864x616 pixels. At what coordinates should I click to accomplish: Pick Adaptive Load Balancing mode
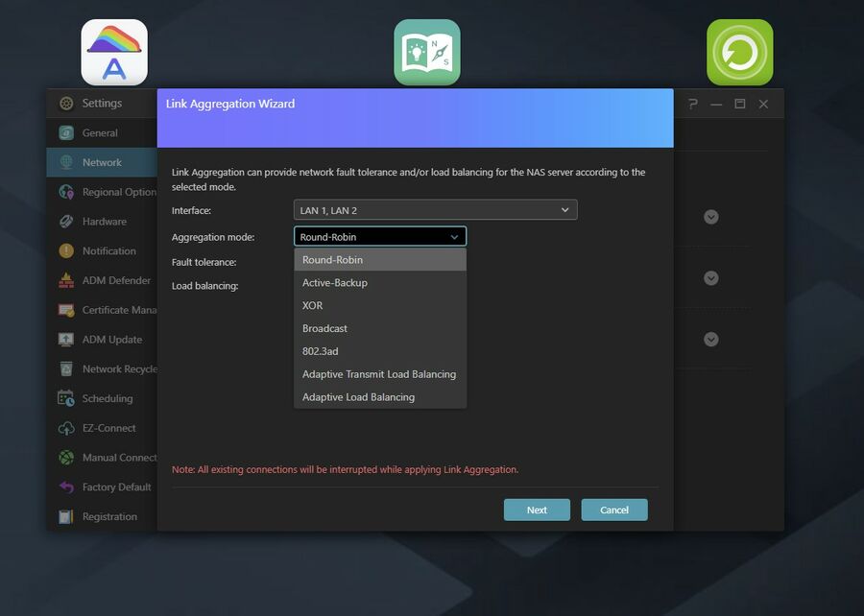(x=358, y=397)
